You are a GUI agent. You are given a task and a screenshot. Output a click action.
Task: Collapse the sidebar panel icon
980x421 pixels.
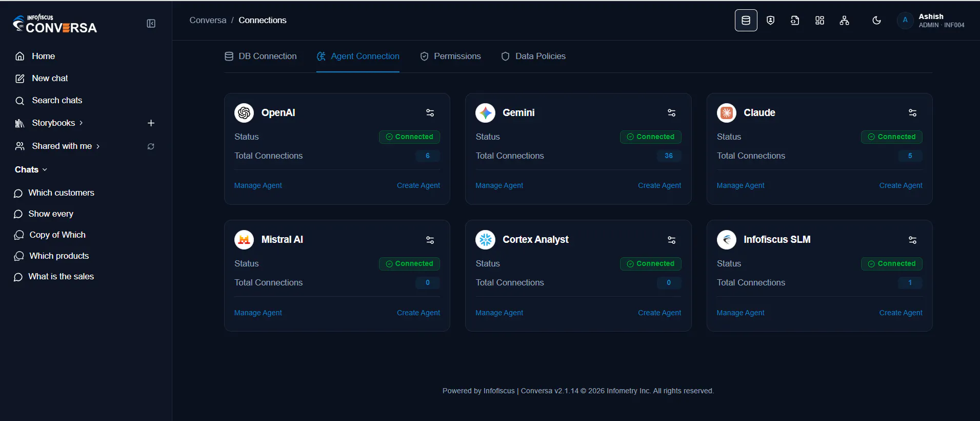tap(151, 24)
